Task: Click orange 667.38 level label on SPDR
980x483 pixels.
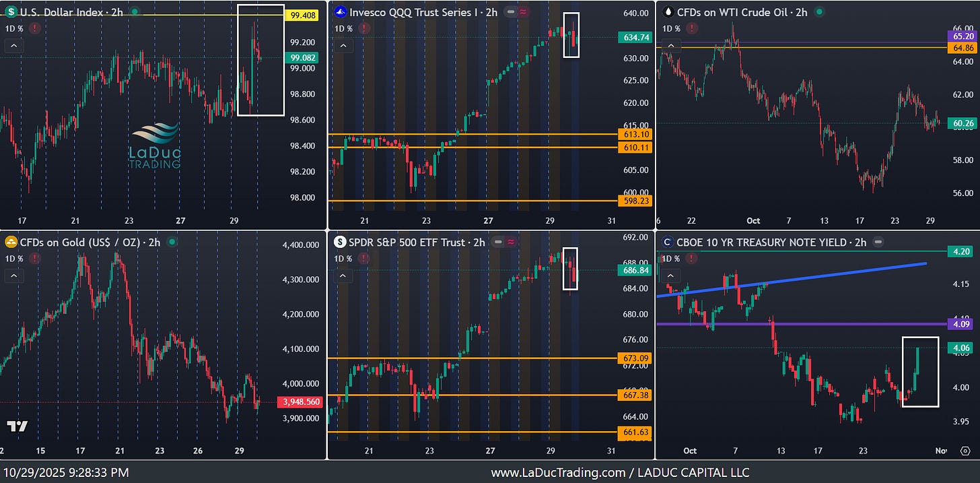Action: point(635,395)
